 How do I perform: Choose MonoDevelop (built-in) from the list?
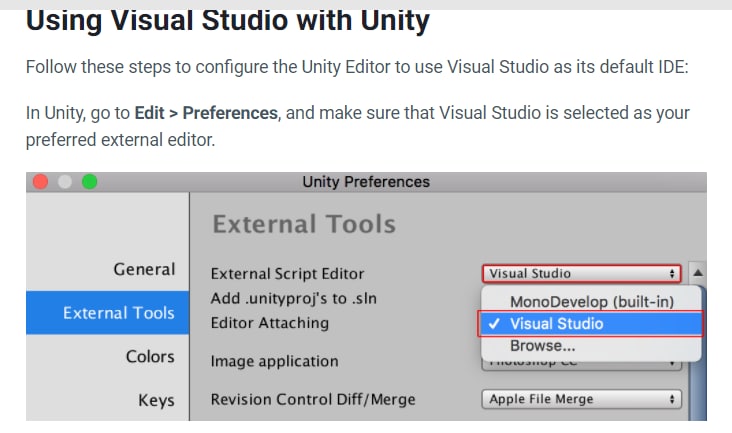(591, 301)
